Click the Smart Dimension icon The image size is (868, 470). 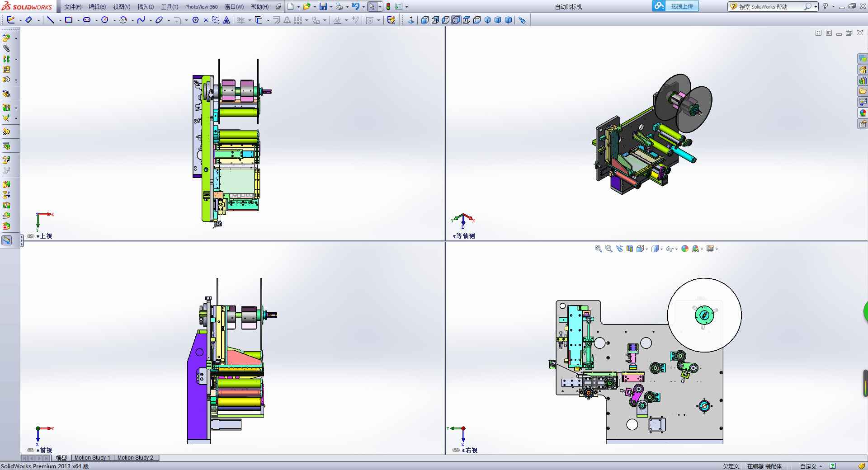(x=28, y=20)
